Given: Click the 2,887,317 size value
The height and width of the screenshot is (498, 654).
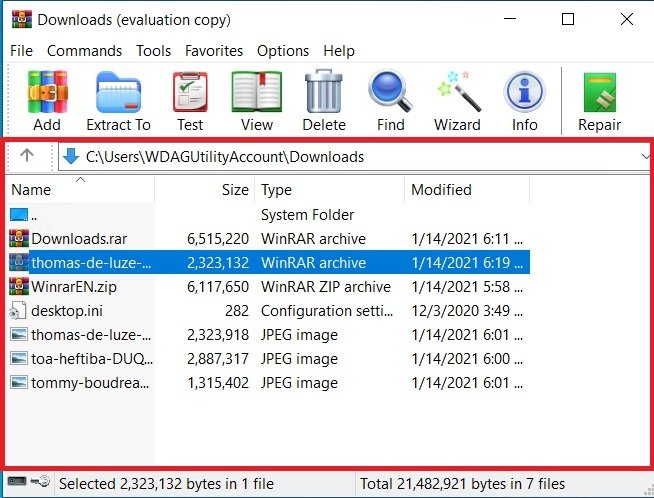Looking at the screenshot, I should (x=218, y=359).
